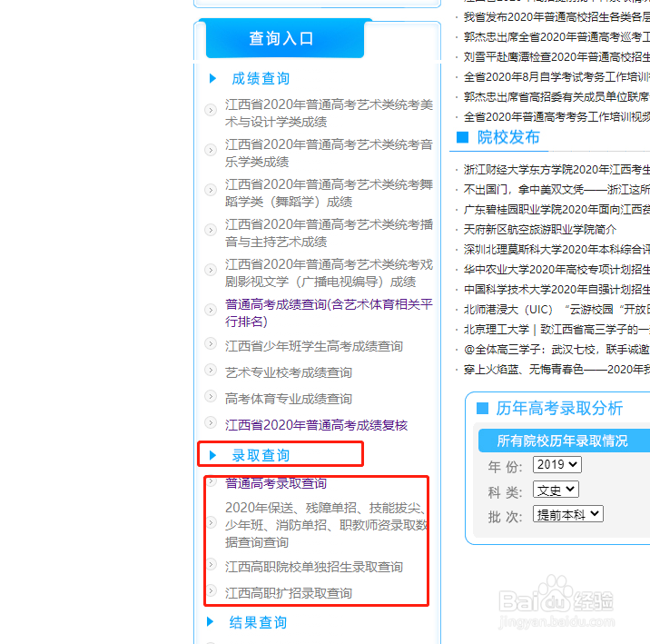
Task: Open @全体高三学子:武汉七校 link
Action: [x=556, y=349]
